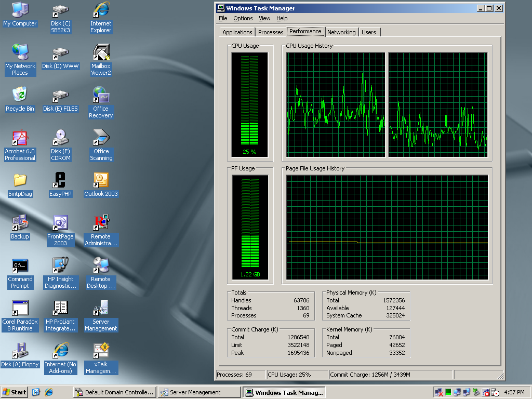The image size is (532, 399).
Task: Select the Internet (No Add-ons) desktop icon
Action: (x=60, y=358)
